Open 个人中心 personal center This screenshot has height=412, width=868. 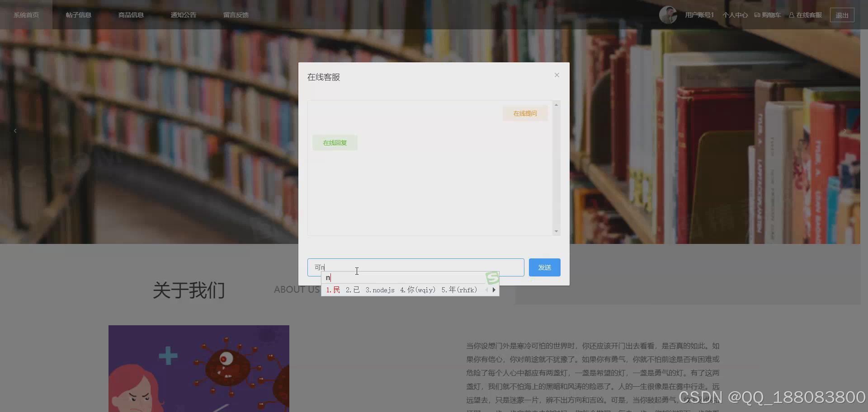click(735, 14)
